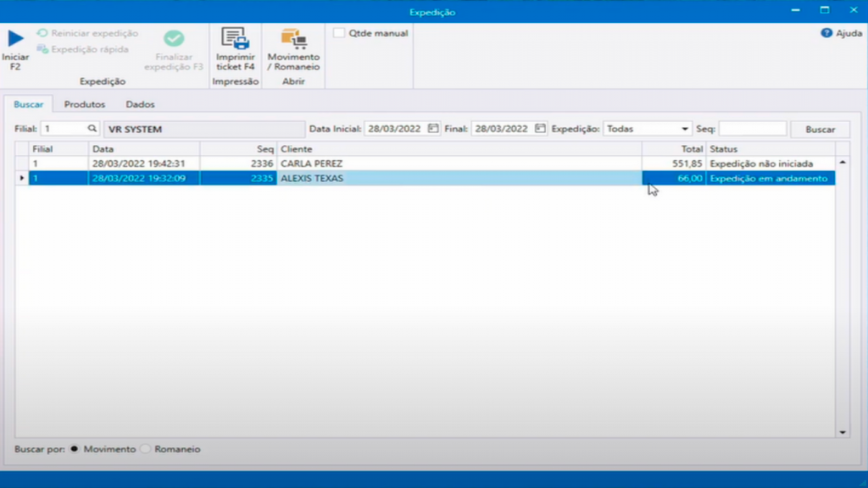Image resolution: width=868 pixels, height=488 pixels.
Task: Switch to the Produtos tab
Action: point(85,104)
